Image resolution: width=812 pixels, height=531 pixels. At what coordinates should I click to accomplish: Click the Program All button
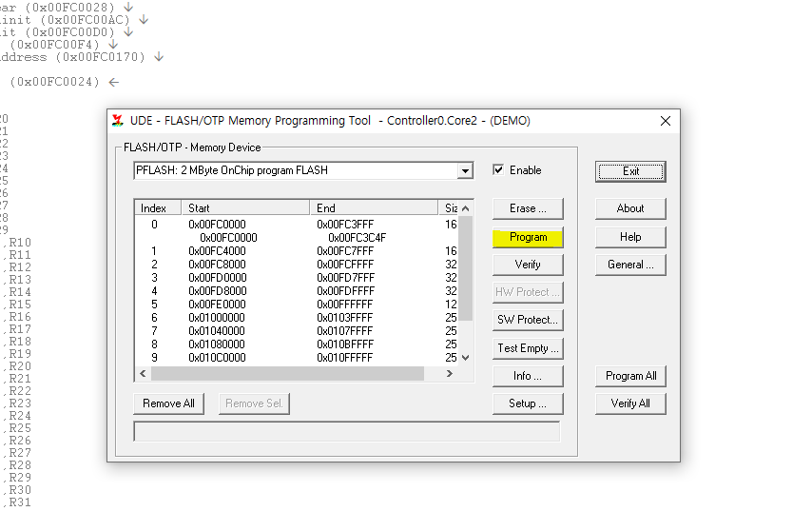point(630,376)
